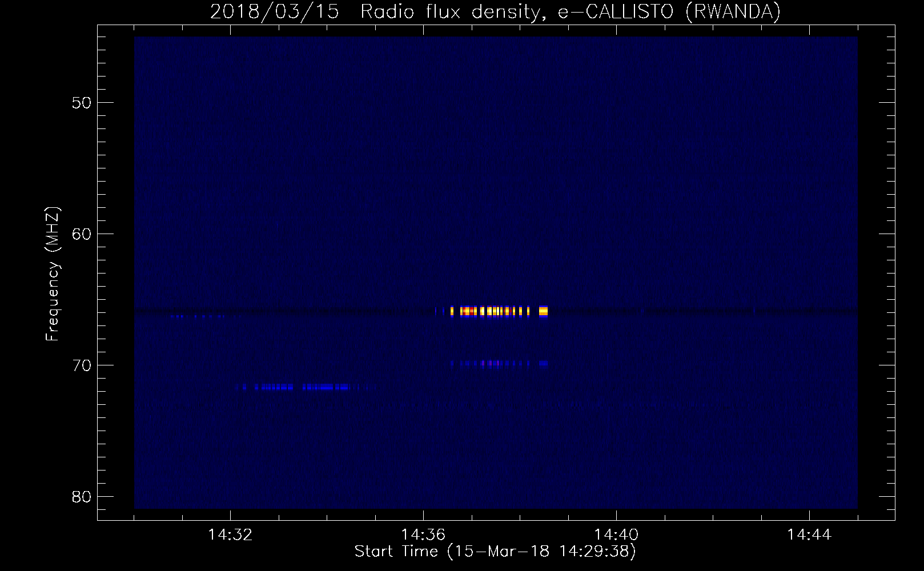This screenshot has width=924, height=571.
Task: Click the faint purple burst at 70 MHz
Action: [499, 363]
